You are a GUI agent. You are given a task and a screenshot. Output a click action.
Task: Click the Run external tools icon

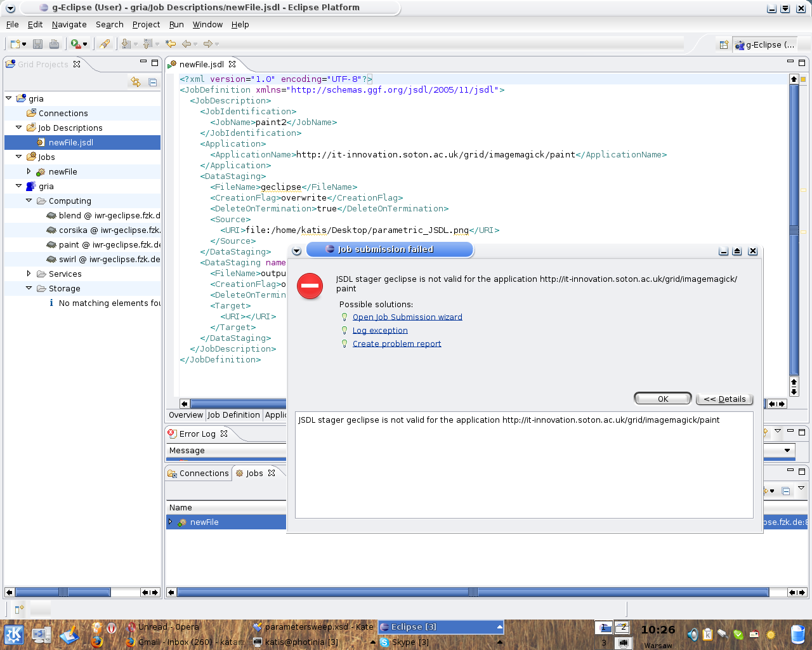pos(75,44)
